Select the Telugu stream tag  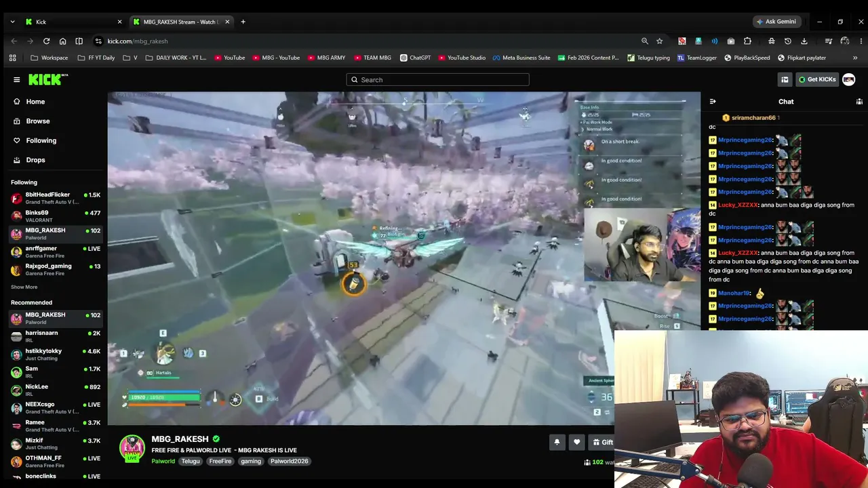coord(191,462)
